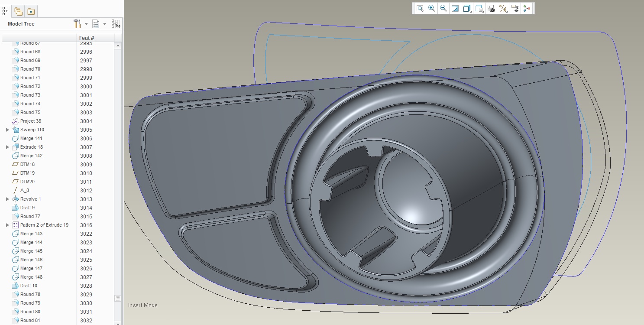Expand the Revolve 1 feature
644x325 pixels.
(7, 199)
